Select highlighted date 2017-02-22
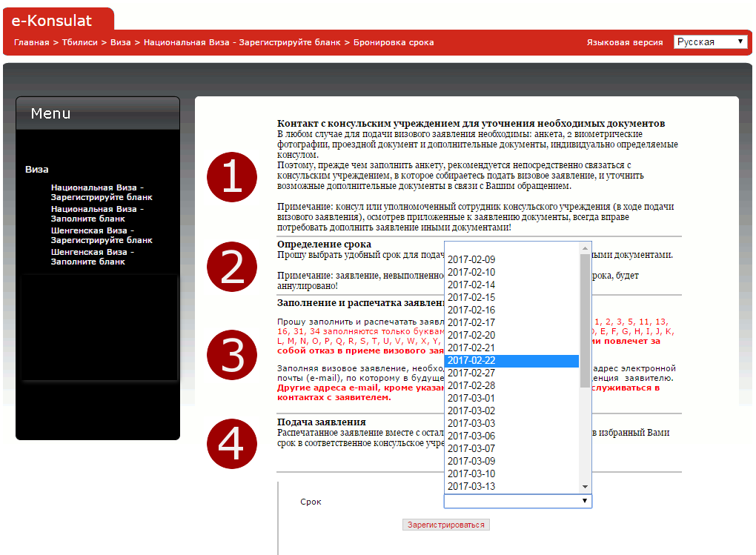 tap(511, 361)
